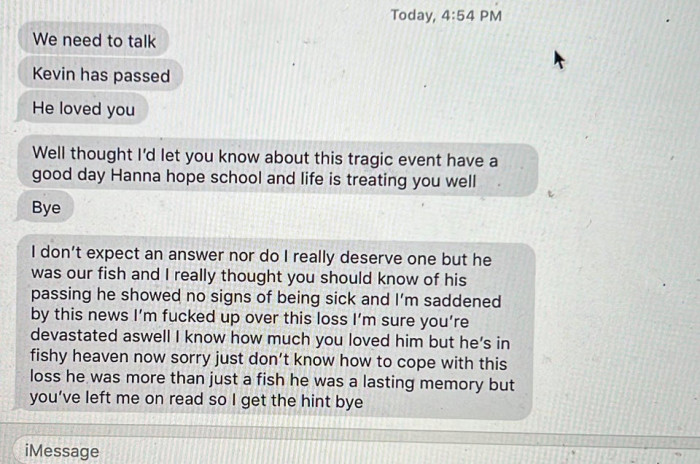Click the name 'Hanna' in the message
700x464 pixels.
pyautogui.click(x=136, y=176)
